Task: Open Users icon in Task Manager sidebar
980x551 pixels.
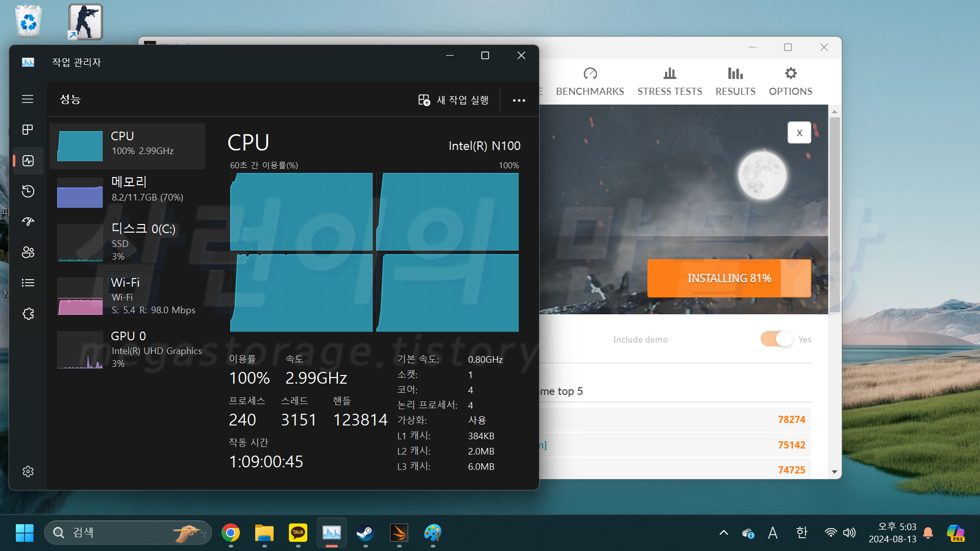Action: click(28, 252)
